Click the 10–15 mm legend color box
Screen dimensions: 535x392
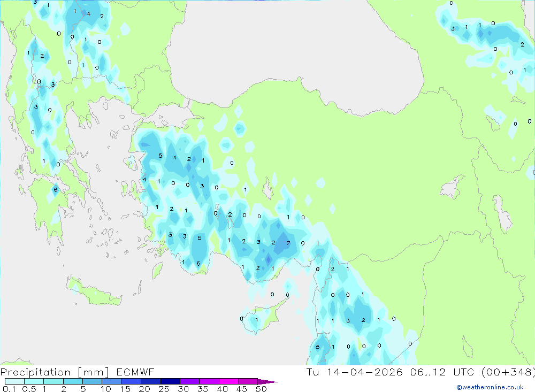click(112, 381)
